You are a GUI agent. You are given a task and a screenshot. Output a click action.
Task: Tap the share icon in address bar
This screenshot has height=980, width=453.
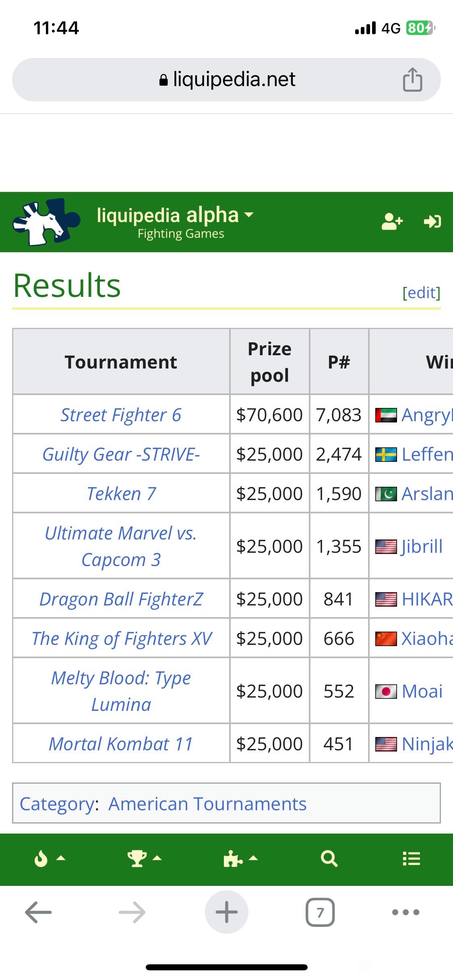click(x=412, y=80)
